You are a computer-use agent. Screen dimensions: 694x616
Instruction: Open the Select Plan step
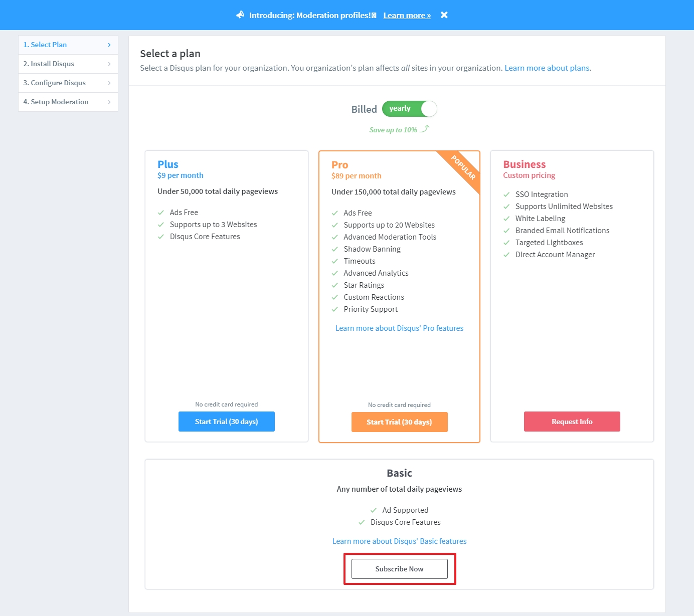68,45
